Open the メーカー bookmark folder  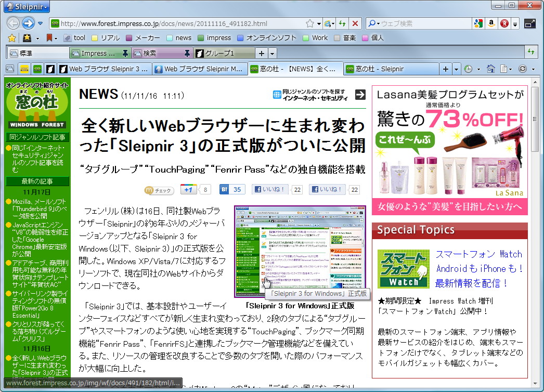coord(143,38)
